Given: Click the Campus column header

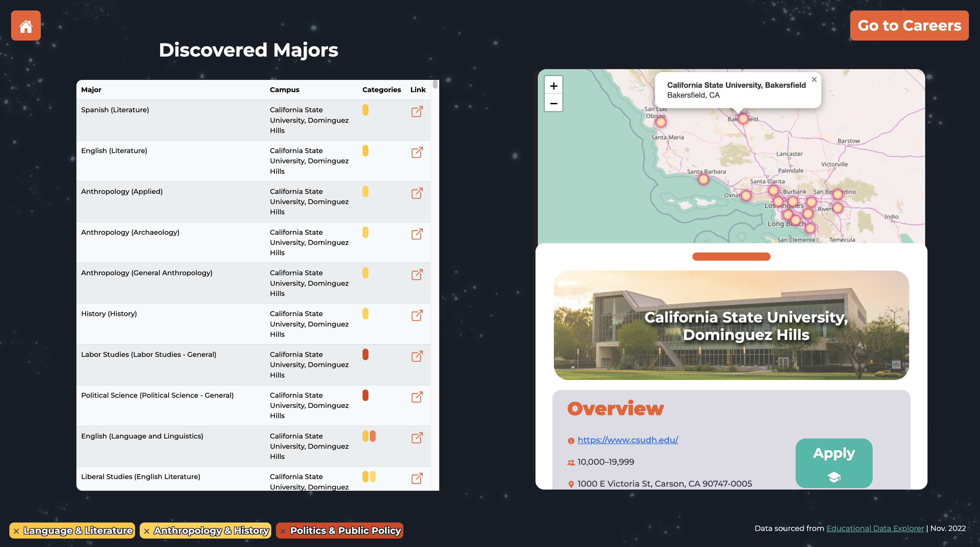Looking at the screenshot, I should (285, 90).
